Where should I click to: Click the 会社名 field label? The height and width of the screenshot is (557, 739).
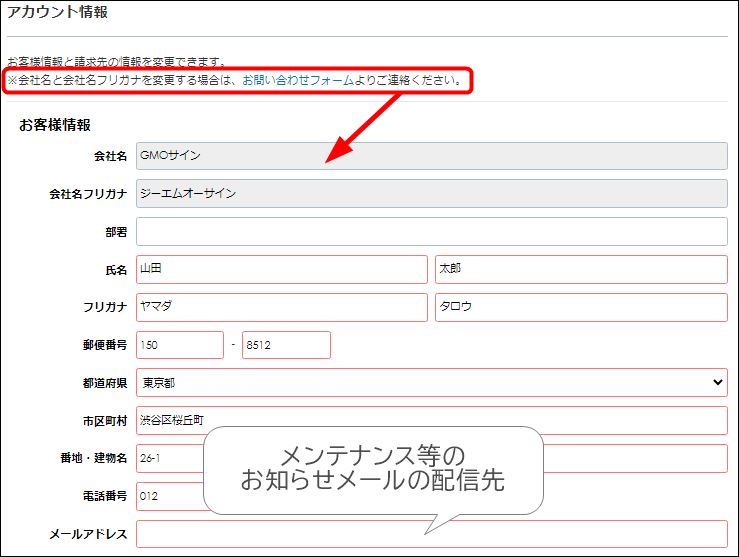(x=110, y=157)
